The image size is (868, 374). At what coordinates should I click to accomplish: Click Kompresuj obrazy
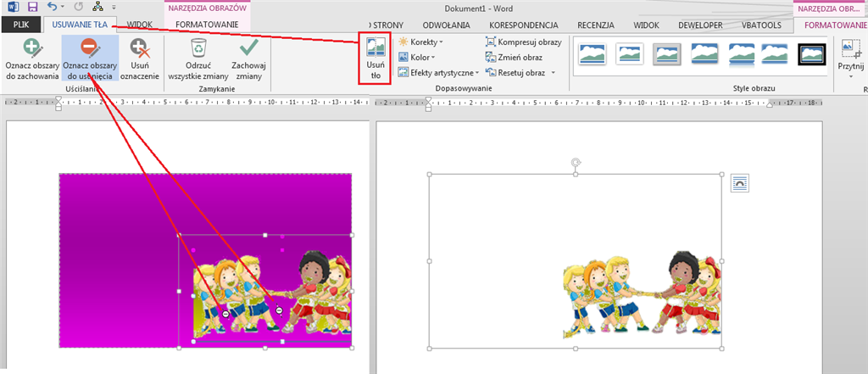pos(524,42)
